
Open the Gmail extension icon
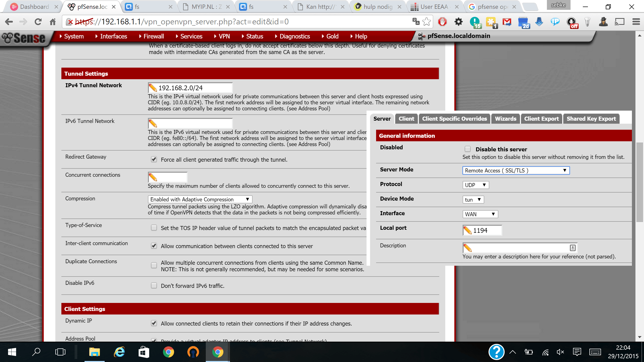(507, 22)
